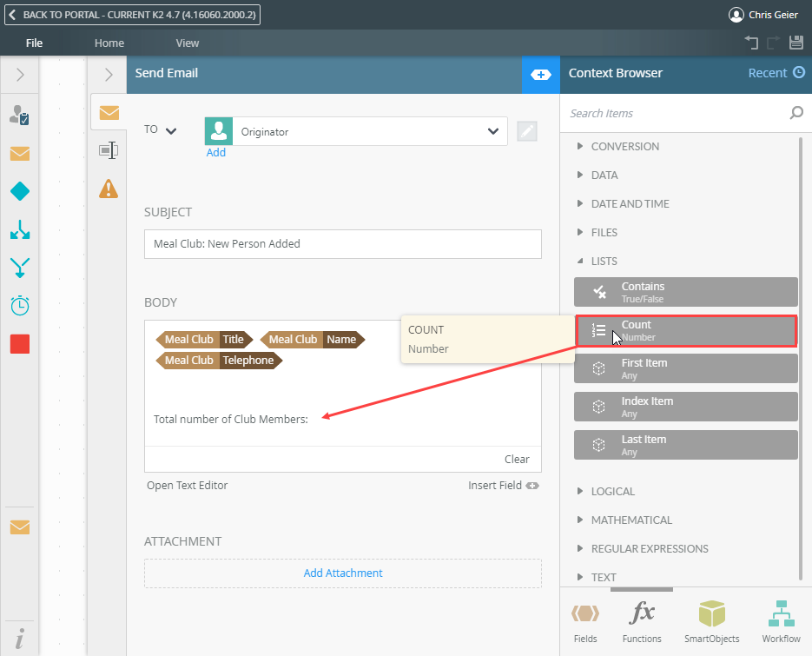Click Clear in the email body
Viewport: 812px width, 656px height.
point(517,459)
